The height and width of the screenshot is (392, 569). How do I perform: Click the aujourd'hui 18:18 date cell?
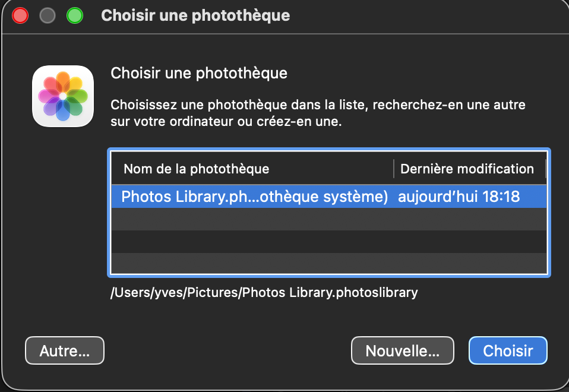(459, 197)
